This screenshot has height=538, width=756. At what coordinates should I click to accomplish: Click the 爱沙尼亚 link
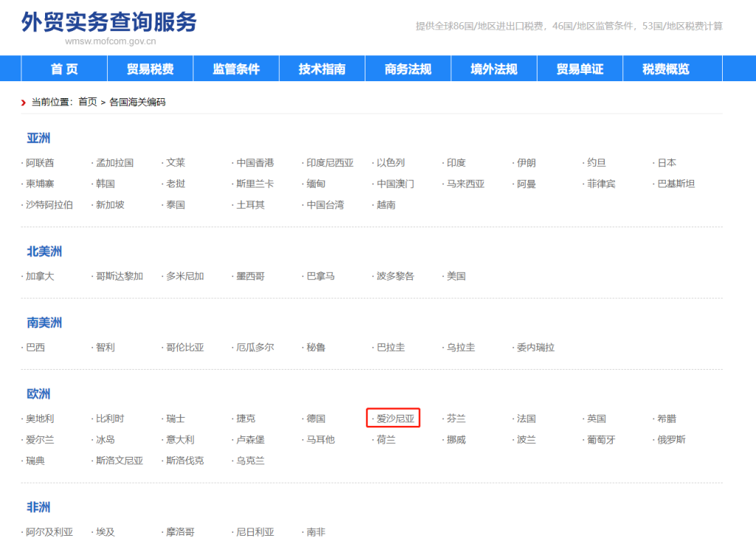click(x=396, y=419)
